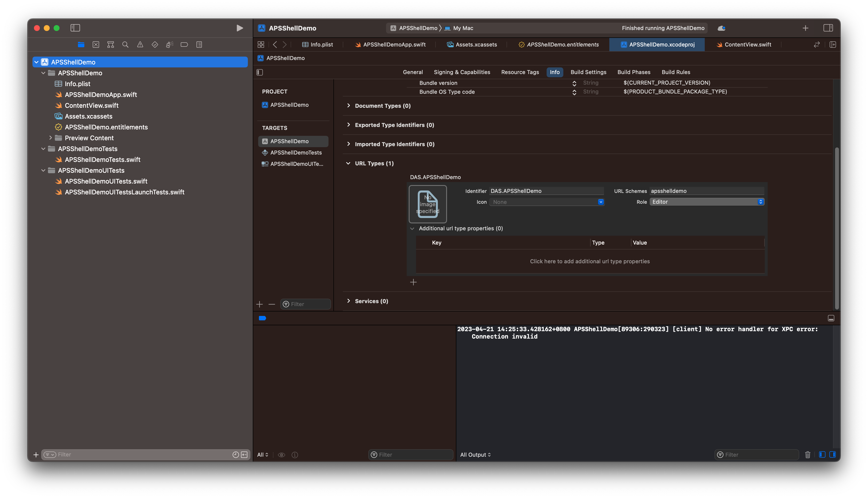Hide the debug area via bottom-right toggle
The image size is (868, 498).
point(831,318)
